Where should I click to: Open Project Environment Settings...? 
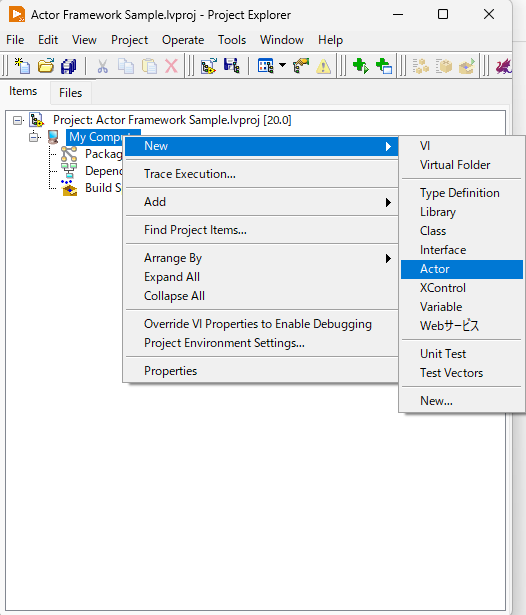click(261, 343)
